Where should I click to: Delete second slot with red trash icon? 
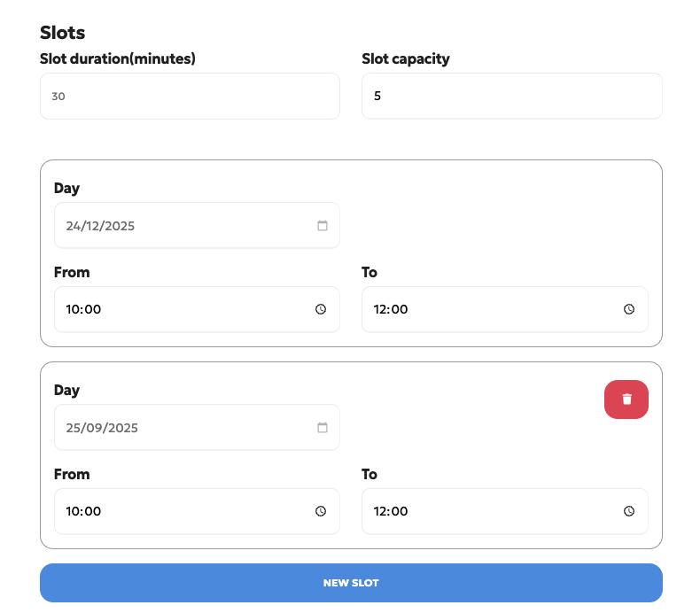coord(626,400)
